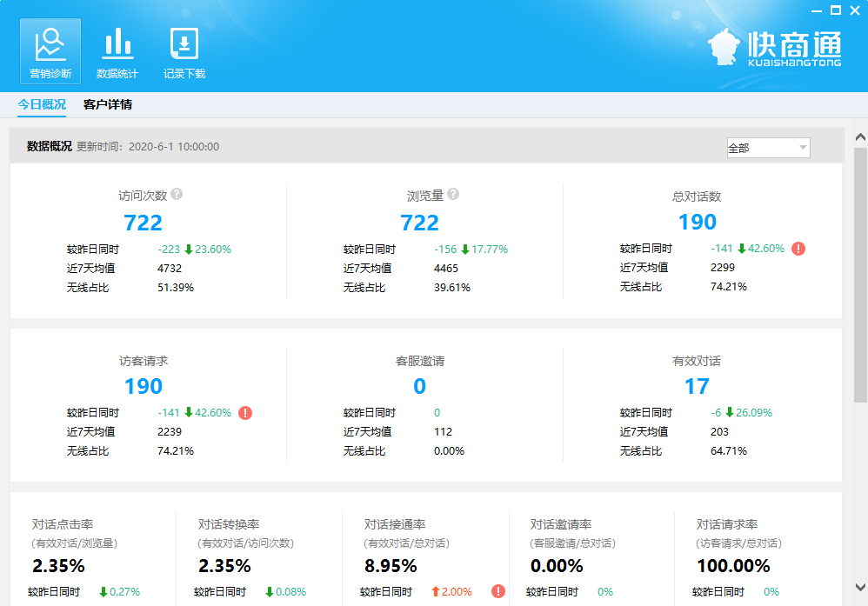Click the scrollbar down arrow
This screenshot has height=606, width=868.
click(860, 587)
